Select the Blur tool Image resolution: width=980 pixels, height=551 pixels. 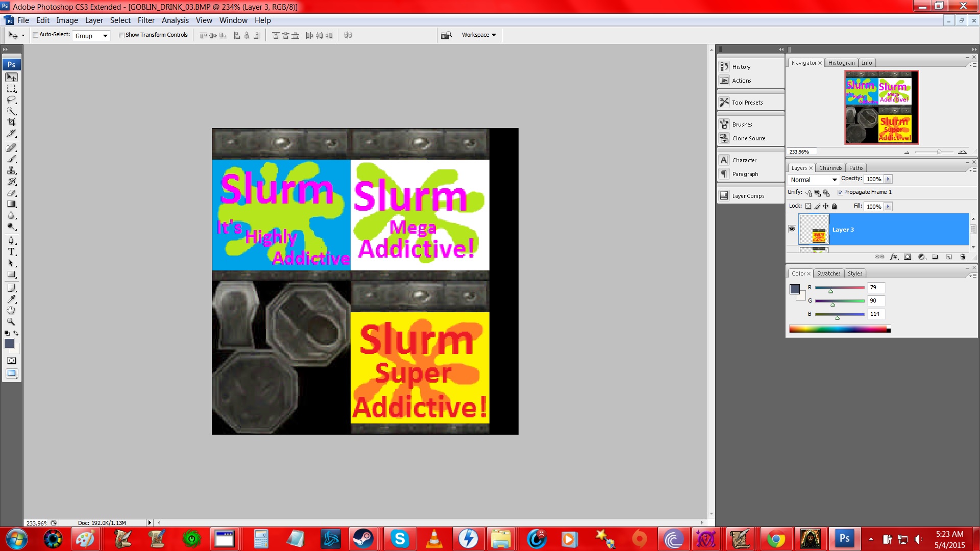coord(11,215)
